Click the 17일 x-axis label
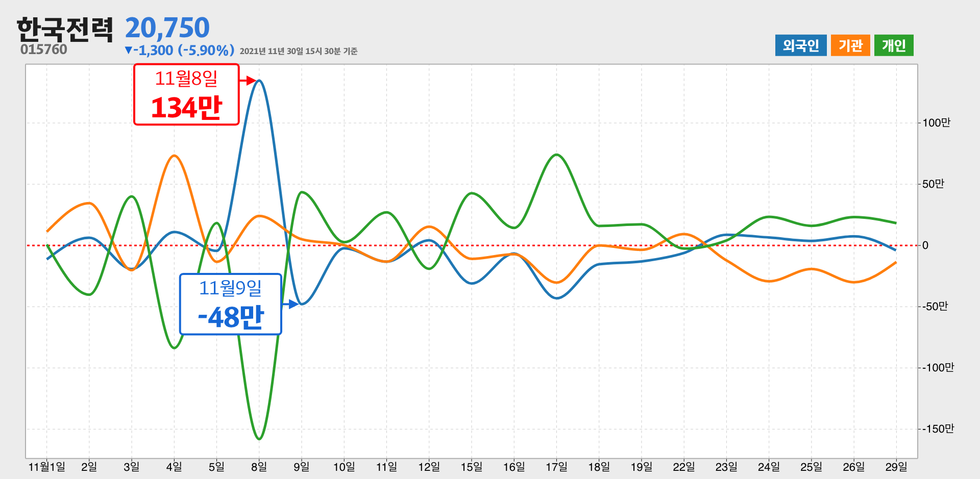Image resolution: width=980 pixels, height=479 pixels. 556,467
